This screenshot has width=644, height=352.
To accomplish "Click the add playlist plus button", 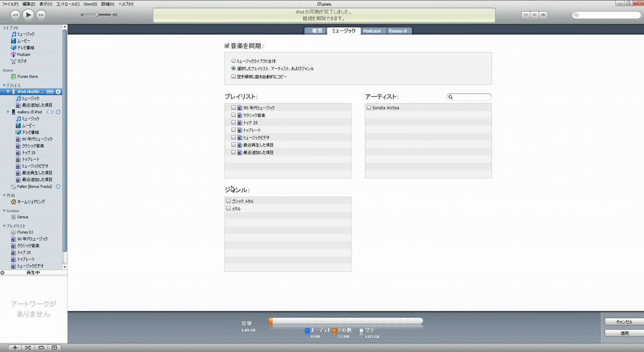I will [x=15, y=347].
